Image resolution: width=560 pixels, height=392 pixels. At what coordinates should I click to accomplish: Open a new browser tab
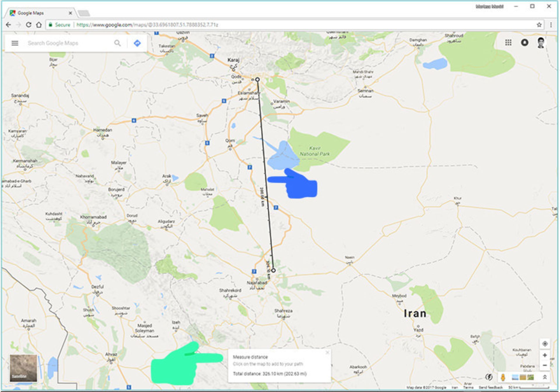84,13
